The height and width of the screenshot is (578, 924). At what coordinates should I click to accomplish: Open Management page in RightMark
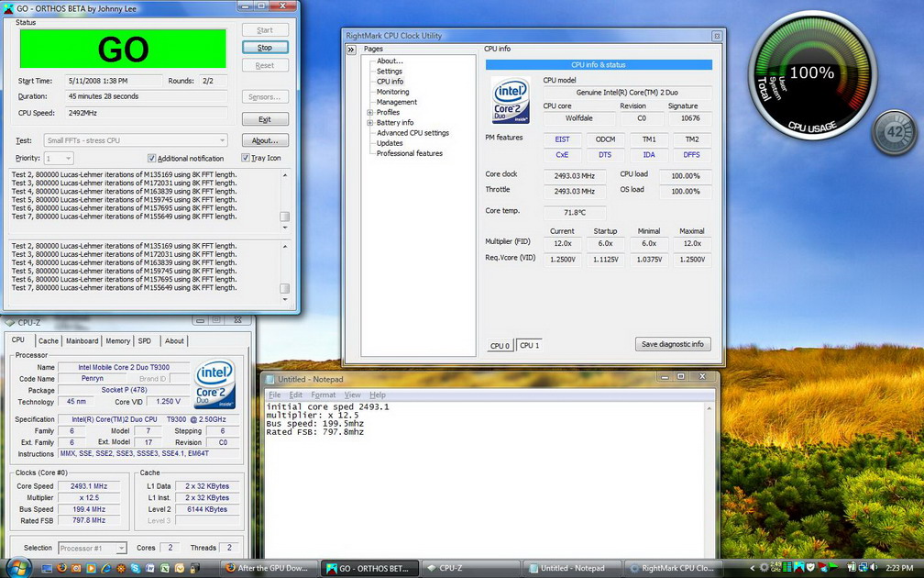[x=397, y=102]
